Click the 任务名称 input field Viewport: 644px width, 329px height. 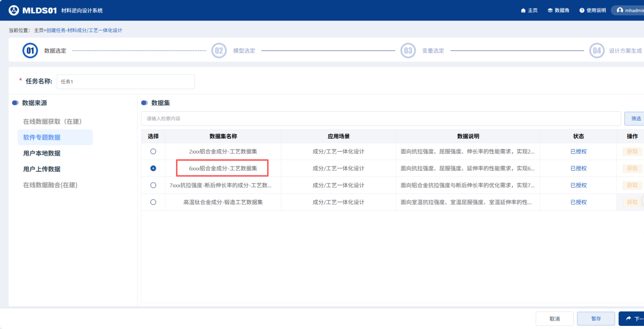click(126, 81)
